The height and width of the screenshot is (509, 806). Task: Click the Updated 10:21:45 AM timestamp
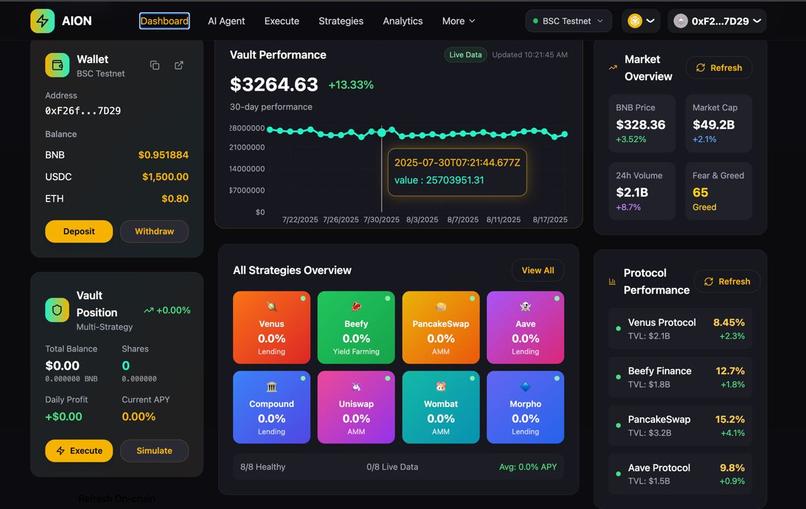(x=529, y=54)
